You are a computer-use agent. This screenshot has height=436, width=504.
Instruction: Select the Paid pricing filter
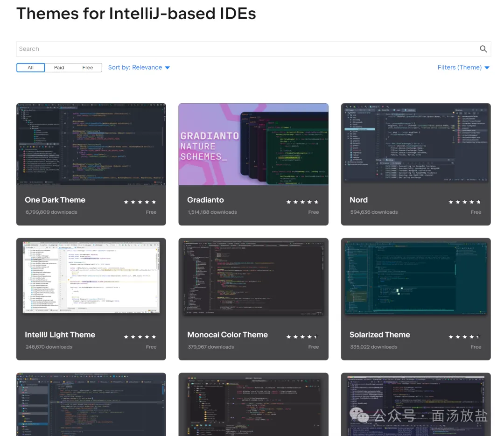[x=59, y=68]
